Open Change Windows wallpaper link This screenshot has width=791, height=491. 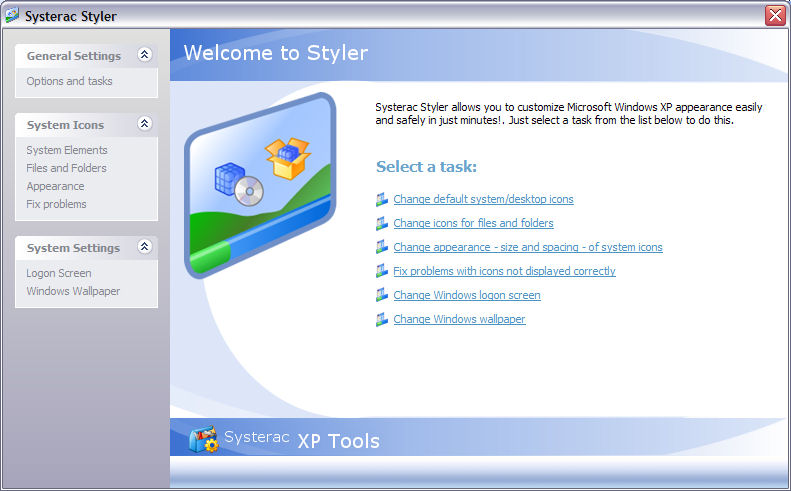[459, 319]
